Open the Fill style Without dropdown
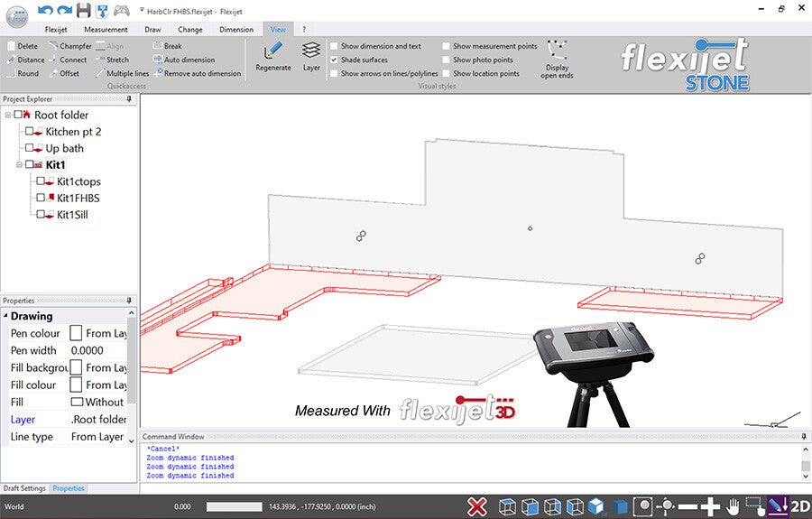 pos(97,402)
